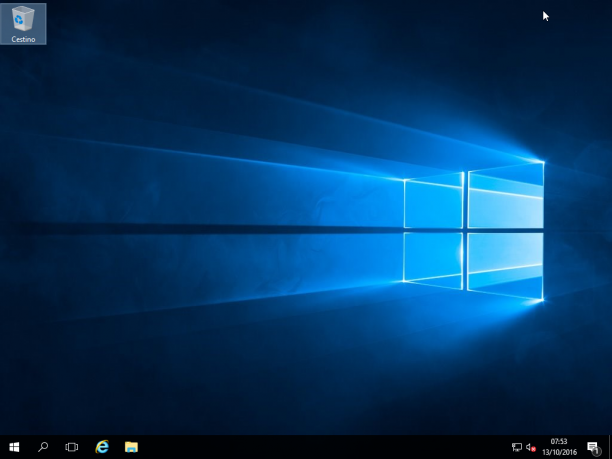Open File Explorer from the taskbar

[131, 447]
